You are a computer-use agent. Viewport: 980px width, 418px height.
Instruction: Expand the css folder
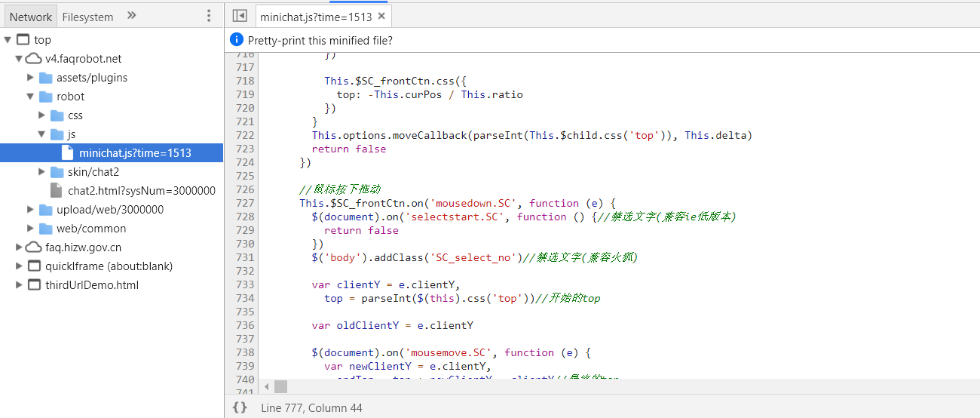pyautogui.click(x=42, y=115)
